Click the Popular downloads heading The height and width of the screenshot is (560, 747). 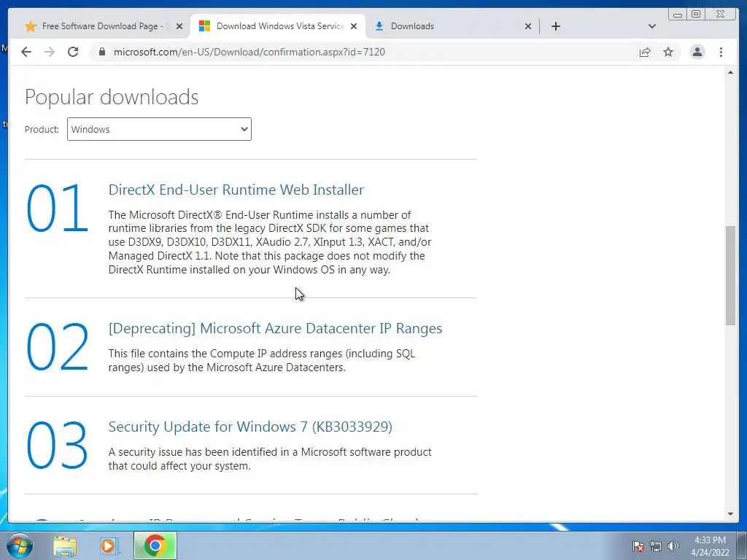(x=112, y=97)
